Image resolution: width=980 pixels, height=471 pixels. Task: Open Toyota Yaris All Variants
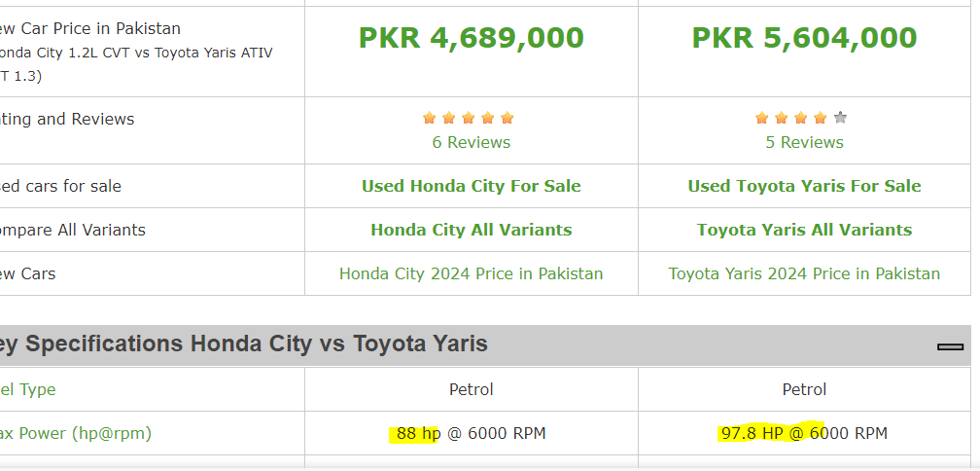(x=804, y=231)
